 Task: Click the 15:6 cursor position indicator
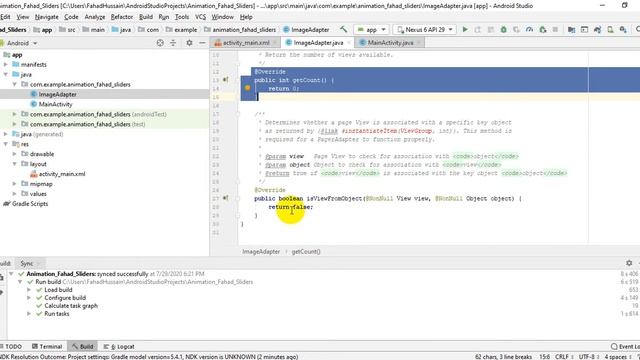click(544, 357)
